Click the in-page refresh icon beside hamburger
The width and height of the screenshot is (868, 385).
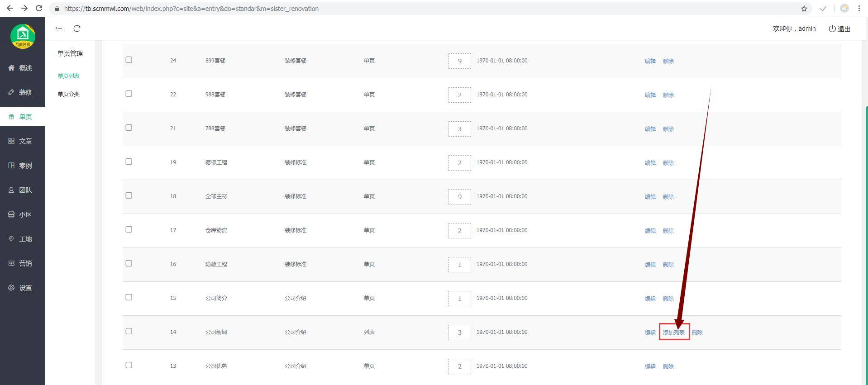click(x=77, y=29)
